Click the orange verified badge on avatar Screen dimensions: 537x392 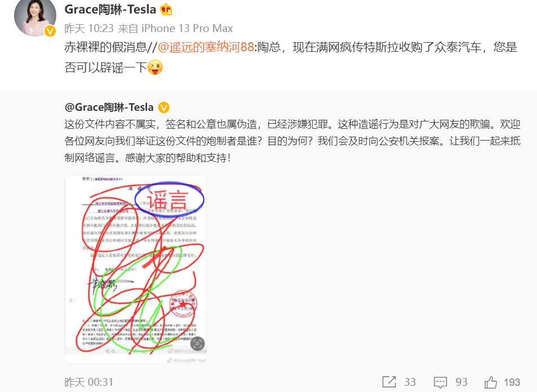coord(50,31)
